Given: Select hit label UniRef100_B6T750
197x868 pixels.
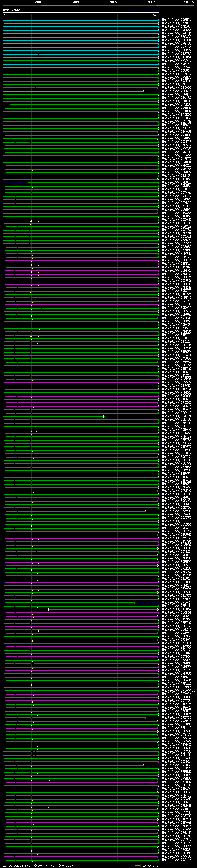Looking at the screenshot, I should pyautogui.click(x=176, y=700).
